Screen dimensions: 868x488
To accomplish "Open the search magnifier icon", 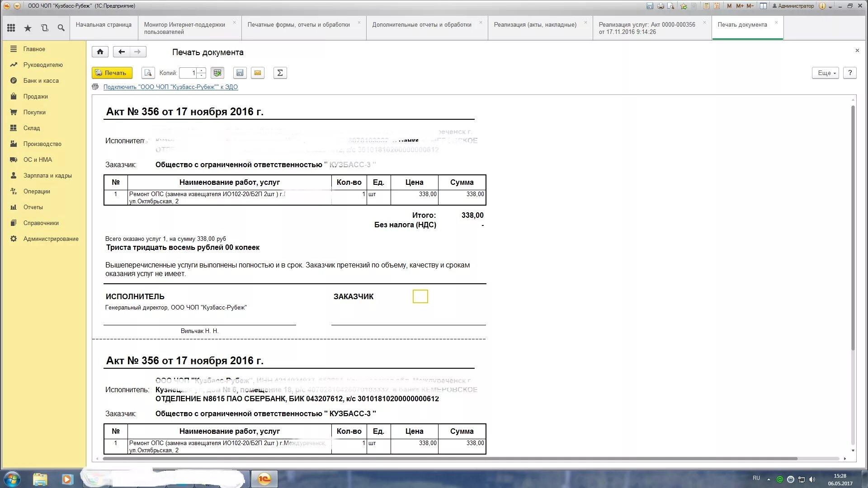I will tap(61, 28).
